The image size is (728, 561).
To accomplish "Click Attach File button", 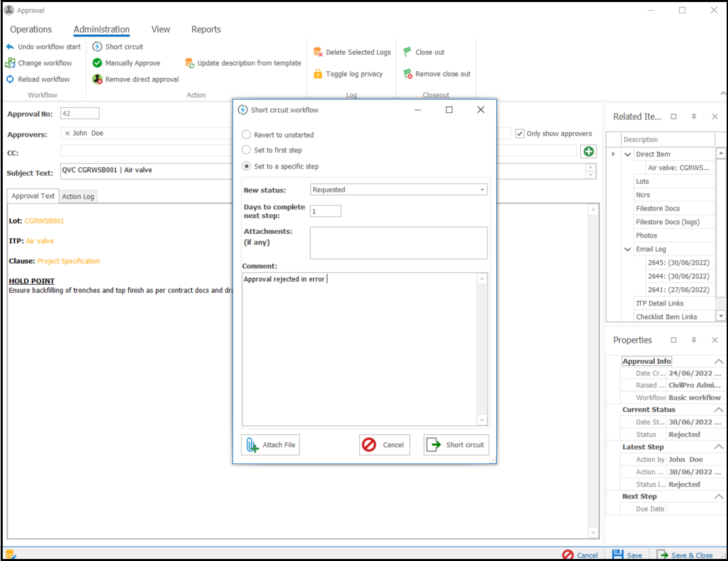I will click(270, 444).
